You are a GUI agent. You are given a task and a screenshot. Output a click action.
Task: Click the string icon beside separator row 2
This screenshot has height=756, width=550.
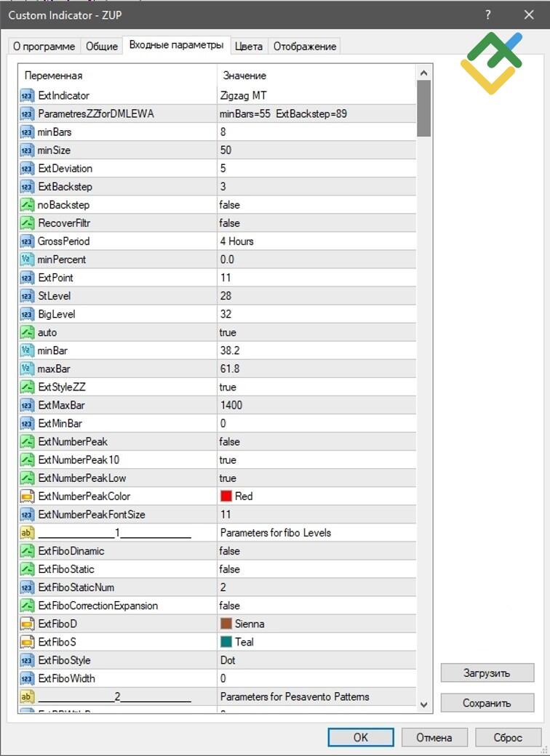pos(27,696)
